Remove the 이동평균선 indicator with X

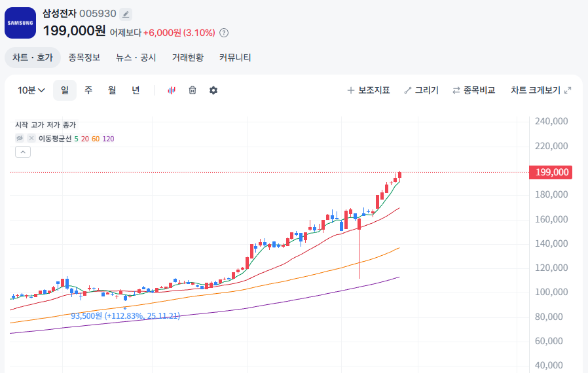point(31,138)
